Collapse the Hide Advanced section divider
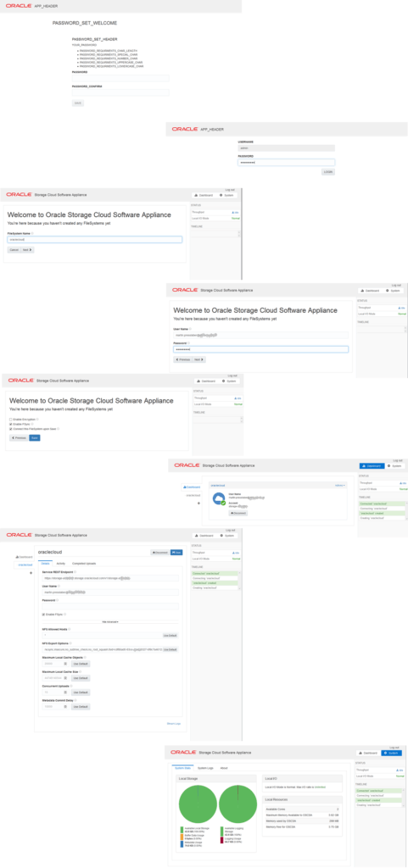Screen dimensions: 408x868 (x=110, y=621)
